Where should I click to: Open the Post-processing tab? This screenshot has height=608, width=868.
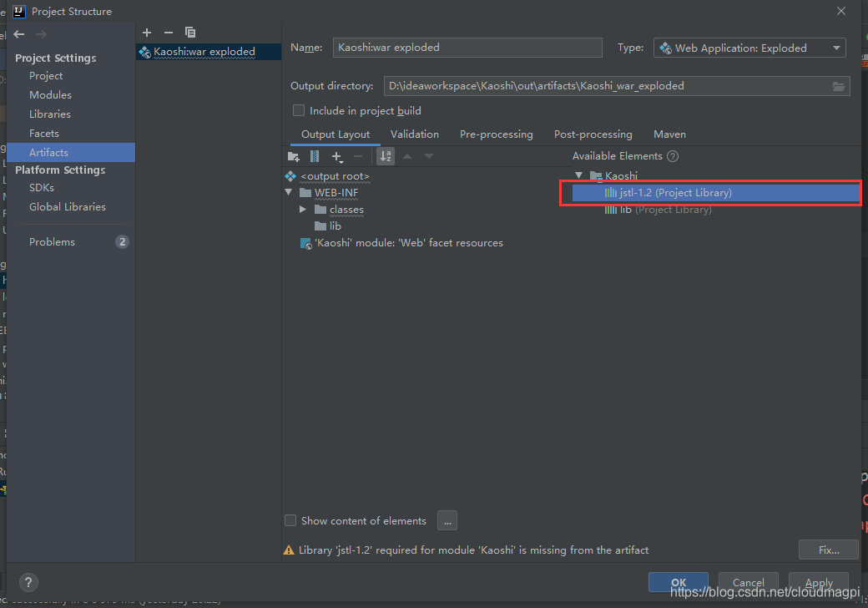593,134
